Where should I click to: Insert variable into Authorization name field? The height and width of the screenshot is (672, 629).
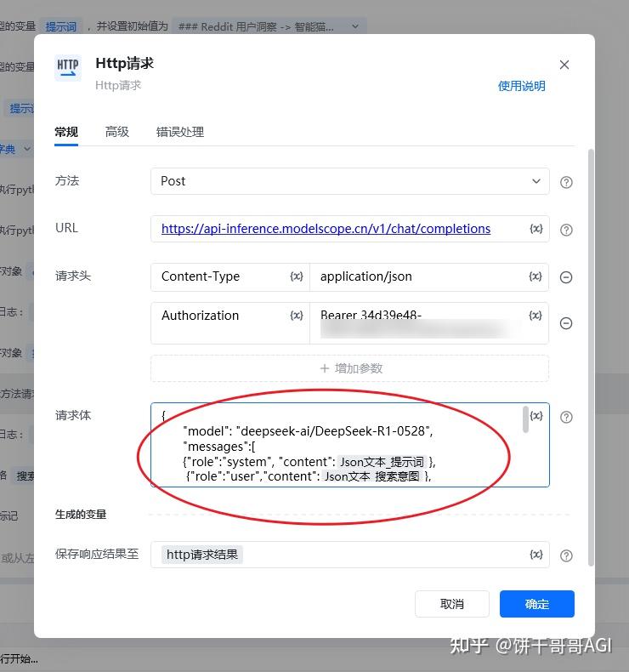pos(297,316)
